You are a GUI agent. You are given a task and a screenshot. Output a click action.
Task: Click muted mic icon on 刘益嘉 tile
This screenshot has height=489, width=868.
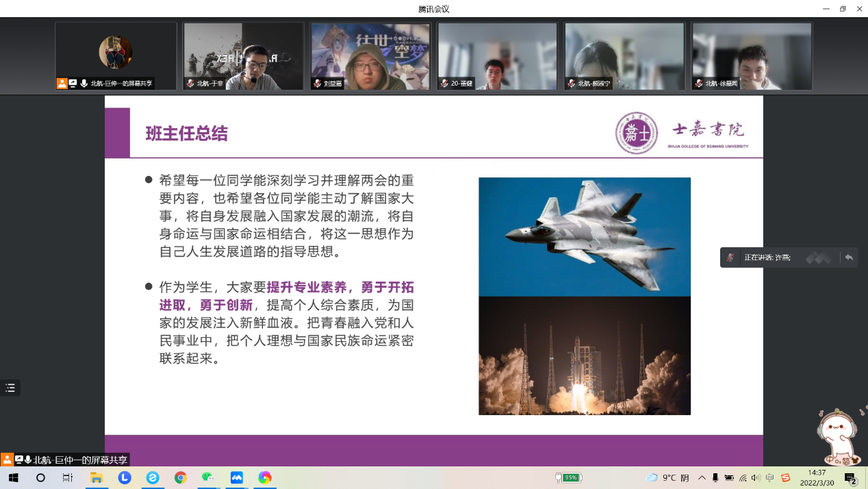tap(318, 84)
